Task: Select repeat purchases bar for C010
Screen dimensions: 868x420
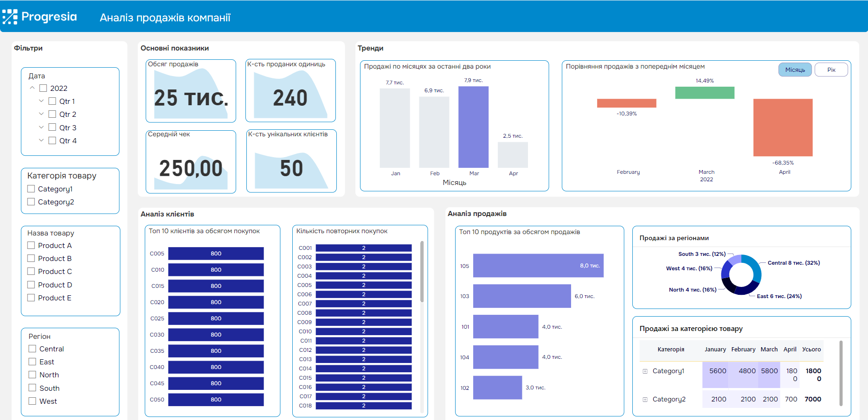Action: (364, 331)
